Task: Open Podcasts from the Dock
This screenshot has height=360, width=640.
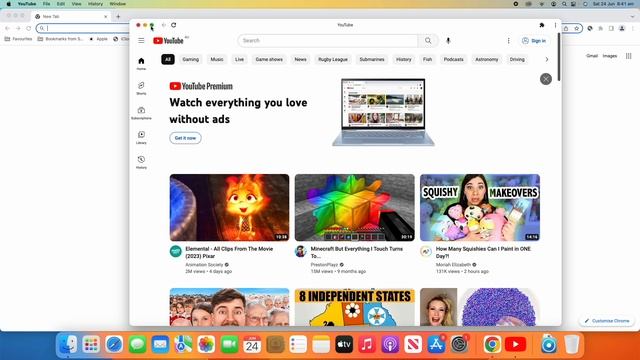Action: pos(390,344)
